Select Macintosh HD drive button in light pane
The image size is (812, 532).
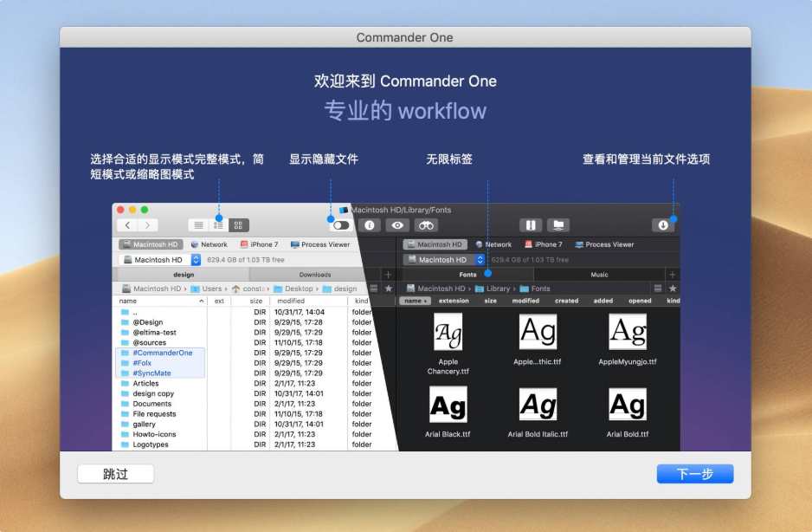tap(151, 244)
